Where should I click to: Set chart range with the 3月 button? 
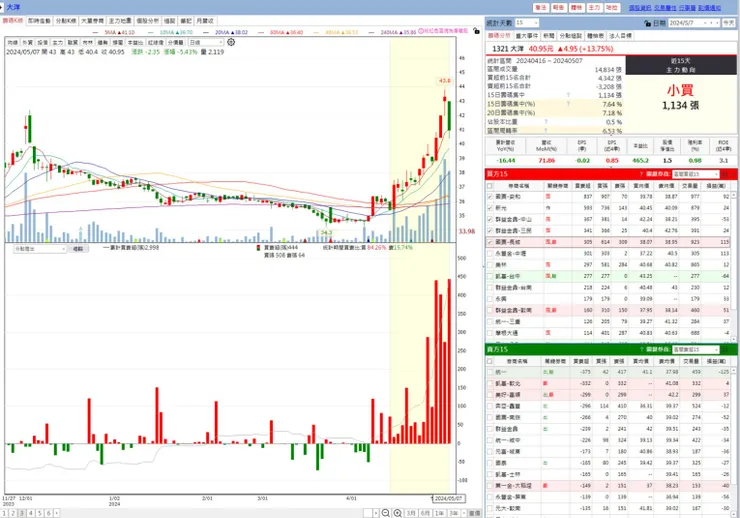(x=411, y=513)
